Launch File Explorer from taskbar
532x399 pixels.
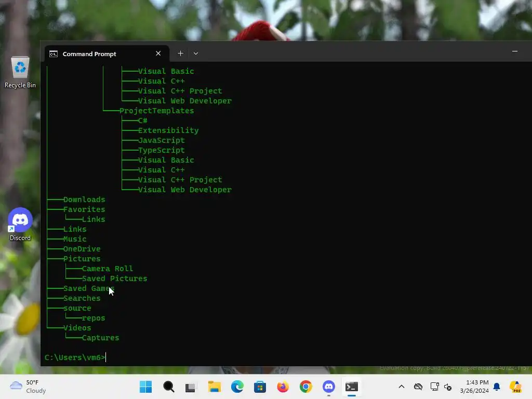point(215,387)
